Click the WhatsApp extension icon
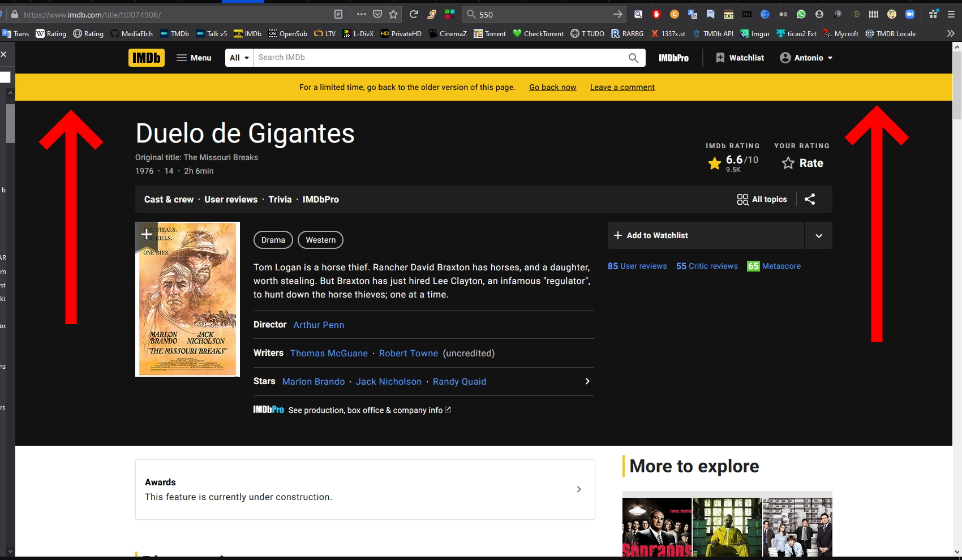The height and width of the screenshot is (560, 962). [x=801, y=14]
